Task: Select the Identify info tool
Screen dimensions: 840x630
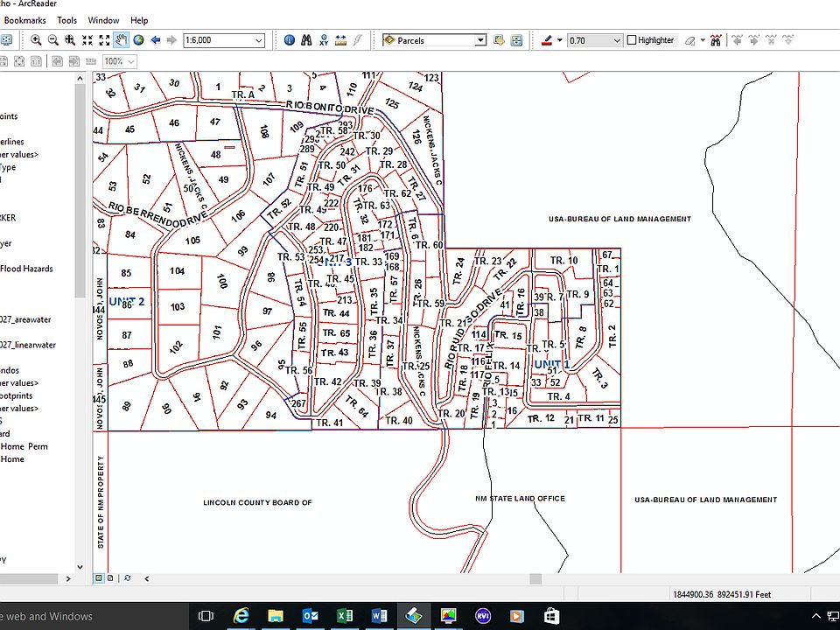Action: coord(290,40)
